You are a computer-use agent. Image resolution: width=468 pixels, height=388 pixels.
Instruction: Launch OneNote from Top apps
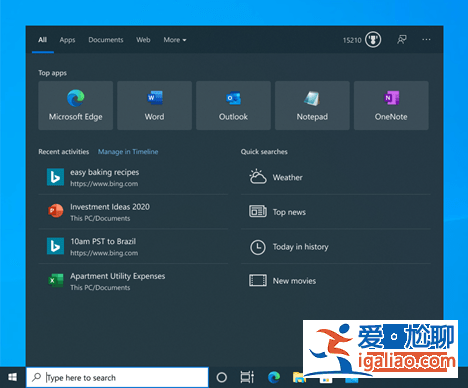[391, 105]
